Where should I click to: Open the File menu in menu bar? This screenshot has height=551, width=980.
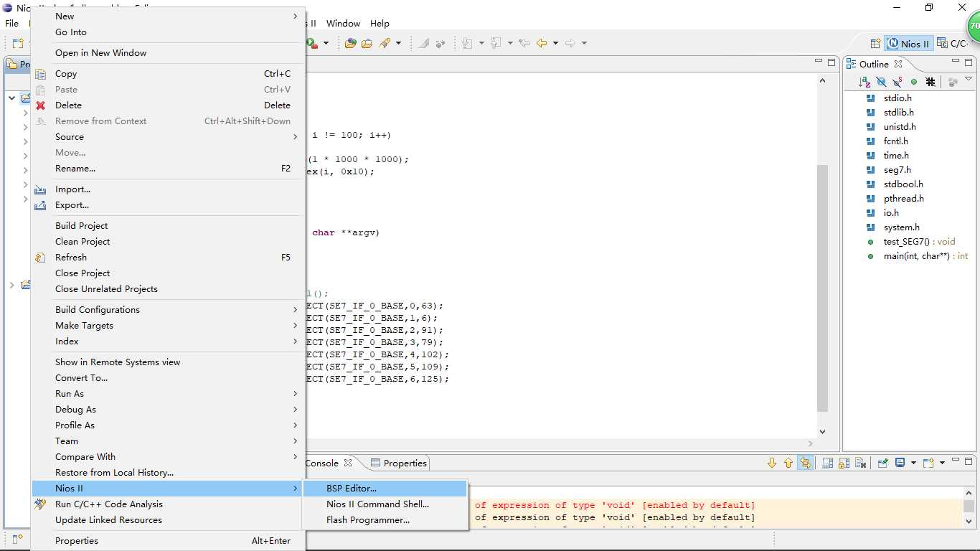pyautogui.click(x=12, y=23)
